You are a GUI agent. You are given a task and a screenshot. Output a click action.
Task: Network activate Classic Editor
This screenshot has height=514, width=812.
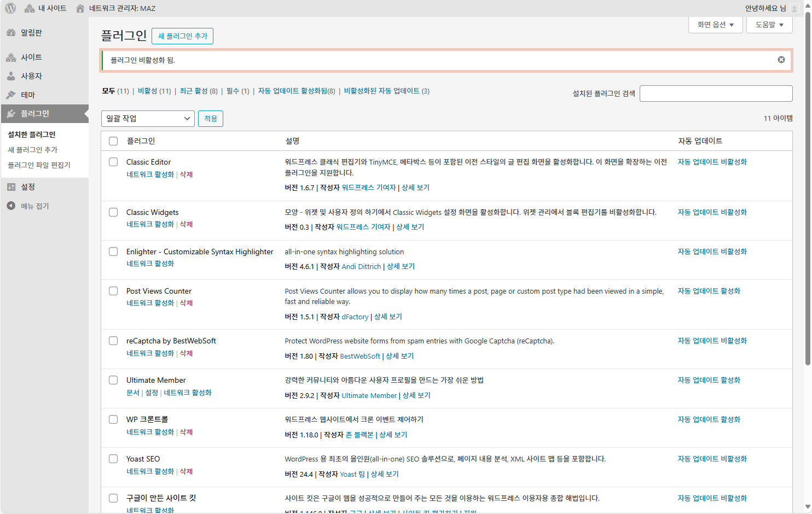tap(150, 174)
